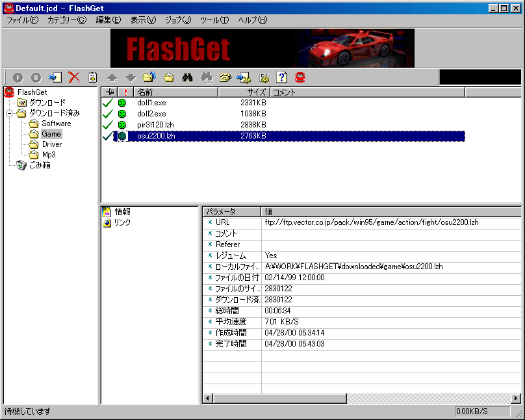Sort by the サイズ column header
The image size is (525, 420).
click(x=244, y=92)
